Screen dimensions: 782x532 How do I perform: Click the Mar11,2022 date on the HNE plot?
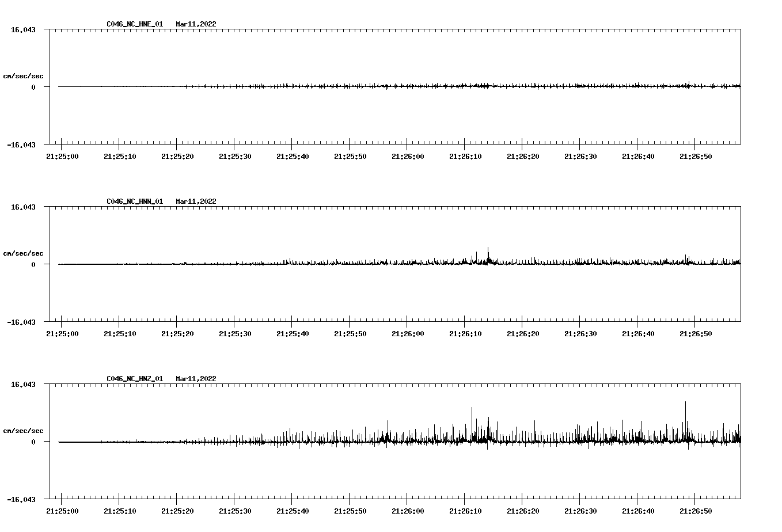click(196, 24)
